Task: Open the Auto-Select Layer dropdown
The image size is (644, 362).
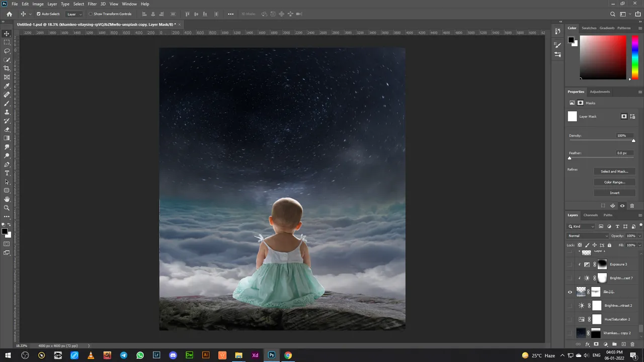Action: click(x=74, y=14)
